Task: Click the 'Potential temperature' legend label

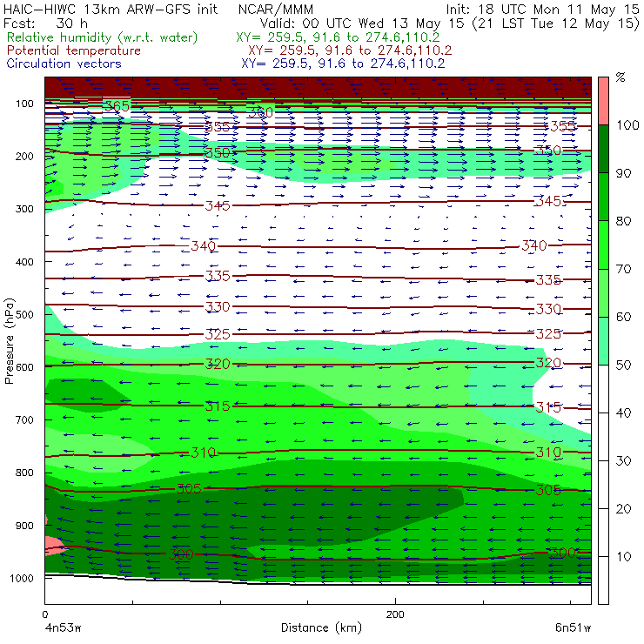Action: click(x=73, y=50)
